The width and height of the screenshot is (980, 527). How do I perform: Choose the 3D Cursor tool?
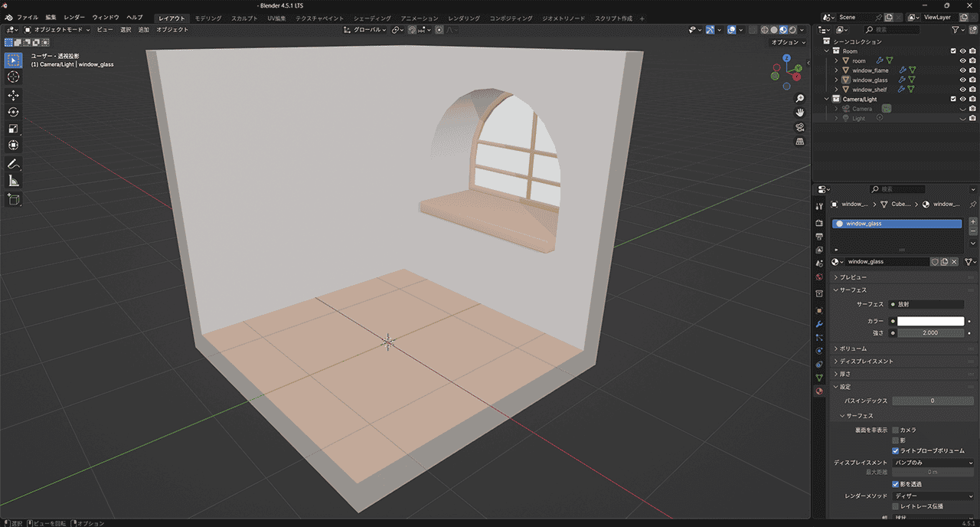(14, 77)
